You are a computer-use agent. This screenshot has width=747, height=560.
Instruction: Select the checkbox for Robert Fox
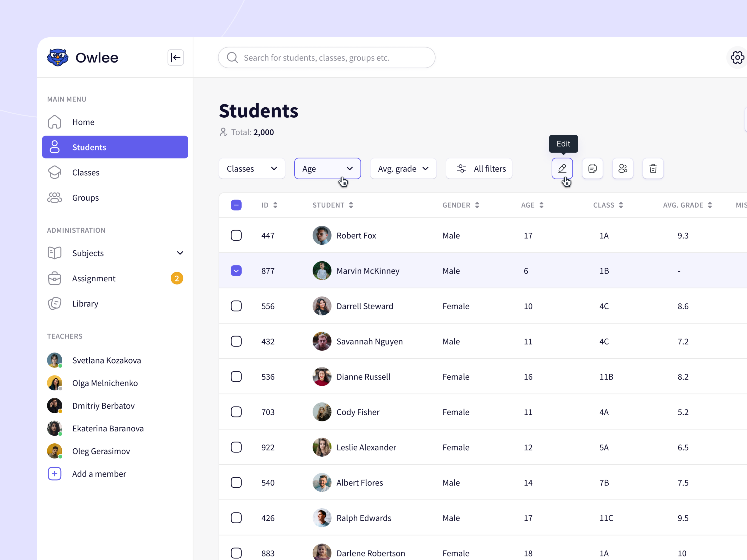(236, 235)
